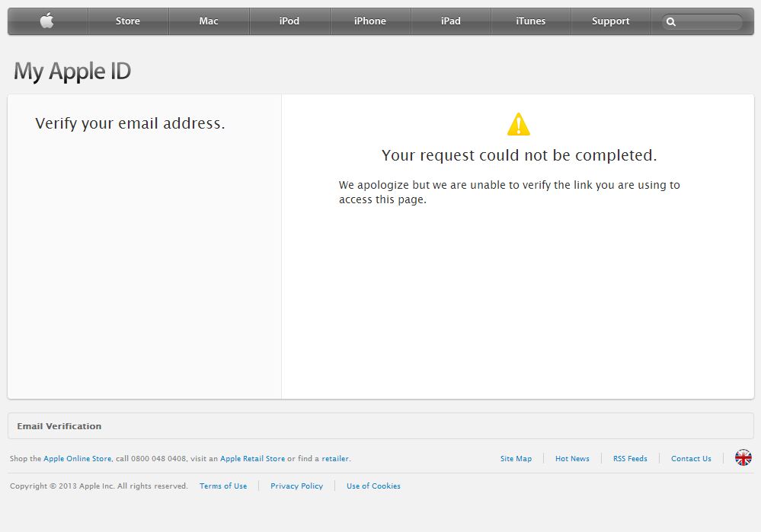Click the UK flag country selector icon

tap(743, 457)
